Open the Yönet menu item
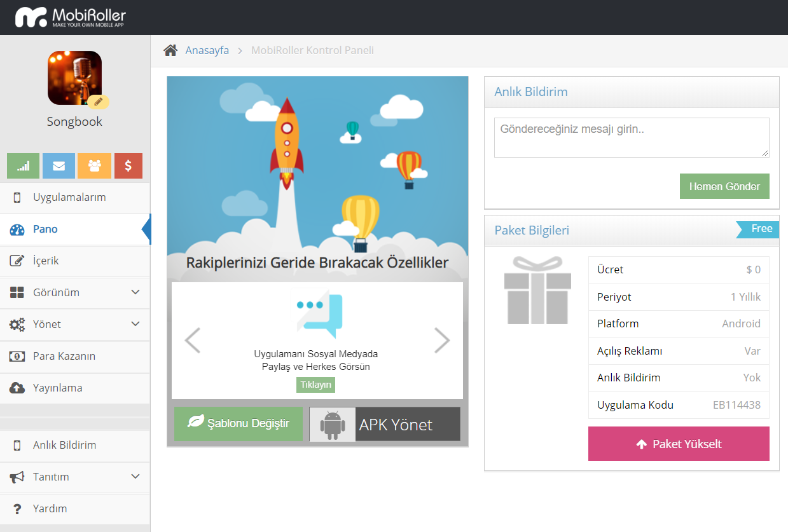788x532 pixels. [x=75, y=325]
